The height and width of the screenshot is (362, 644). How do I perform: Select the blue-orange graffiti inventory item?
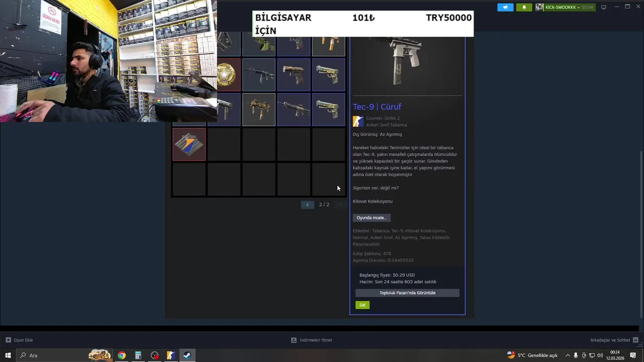pyautogui.click(x=189, y=144)
